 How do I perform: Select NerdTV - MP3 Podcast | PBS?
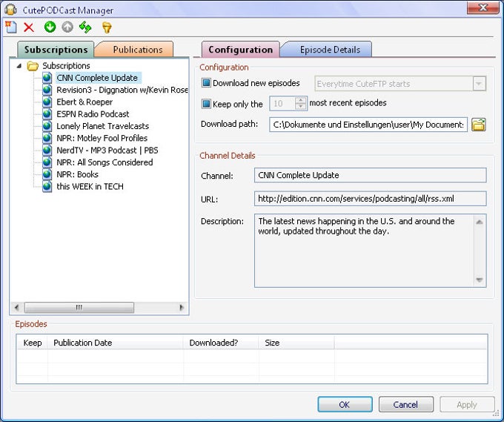[x=107, y=151]
